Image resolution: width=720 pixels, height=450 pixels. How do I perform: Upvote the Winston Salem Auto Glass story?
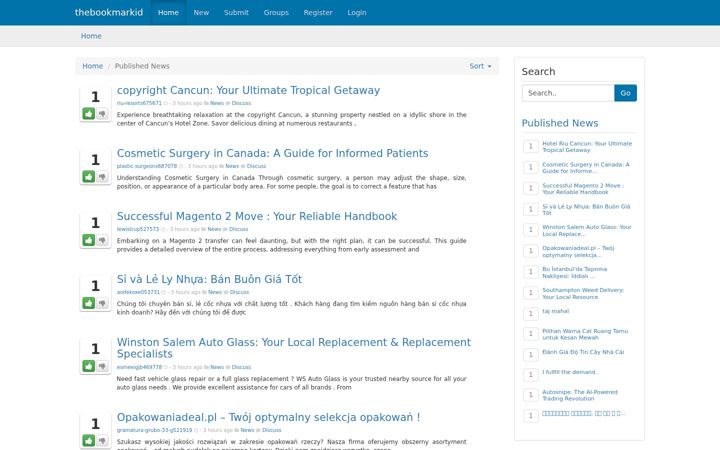pyautogui.click(x=89, y=366)
